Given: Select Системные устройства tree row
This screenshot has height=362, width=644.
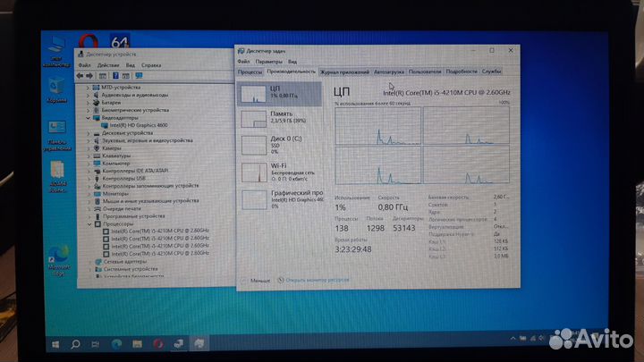Looking at the screenshot, I should click(131, 269).
